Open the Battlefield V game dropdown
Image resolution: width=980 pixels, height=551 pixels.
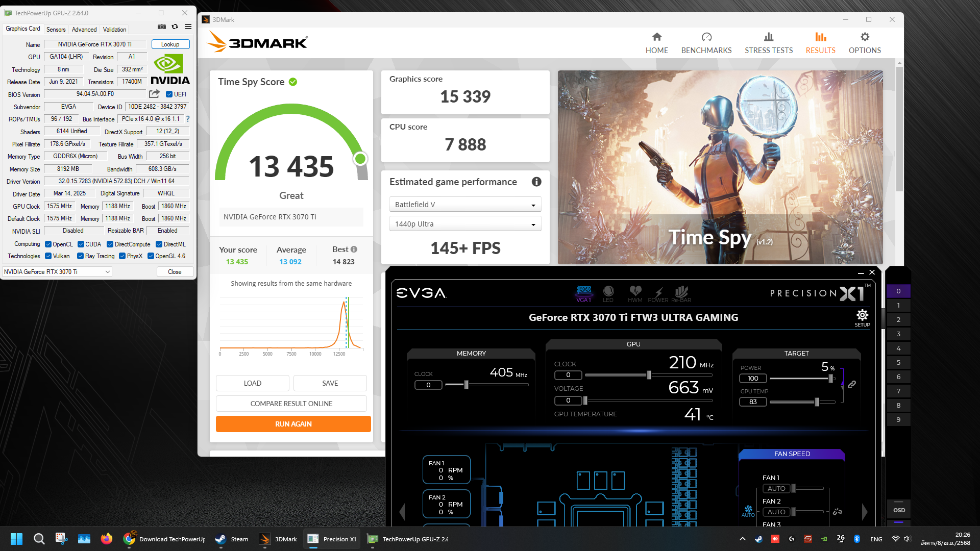[x=465, y=205]
